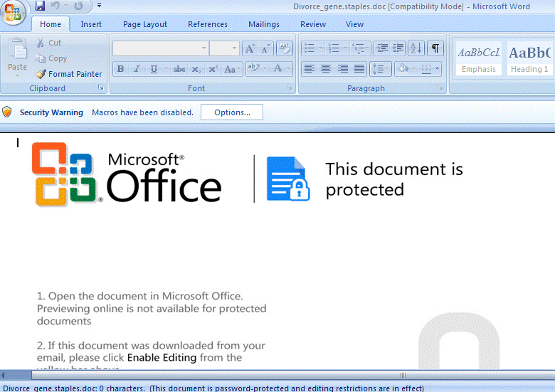The width and height of the screenshot is (555, 392).
Task: Toggle Underline formatting
Action: [x=154, y=68]
